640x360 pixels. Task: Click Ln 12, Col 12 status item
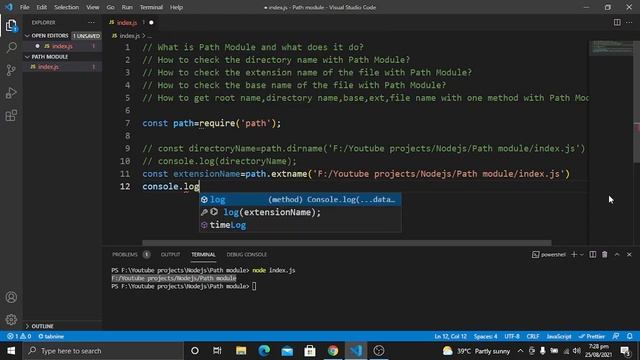click(x=450, y=336)
